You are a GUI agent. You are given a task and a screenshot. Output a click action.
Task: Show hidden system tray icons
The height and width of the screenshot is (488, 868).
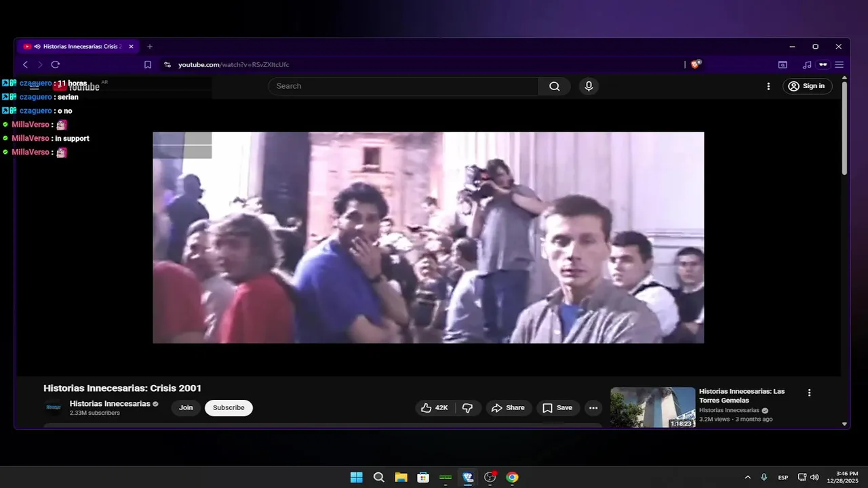pyautogui.click(x=747, y=477)
